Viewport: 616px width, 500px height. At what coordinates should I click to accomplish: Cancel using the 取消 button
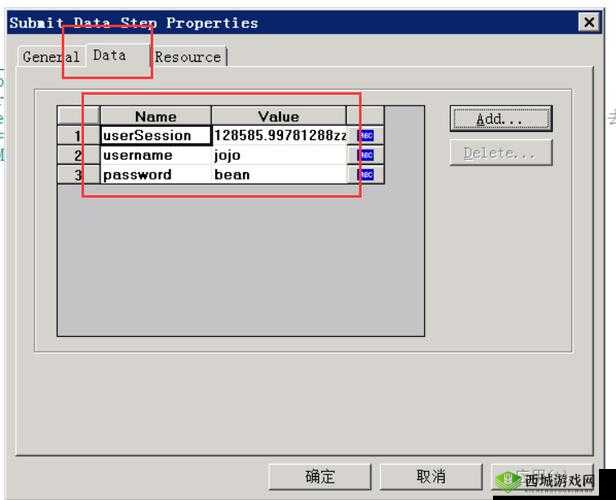click(x=430, y=476)
